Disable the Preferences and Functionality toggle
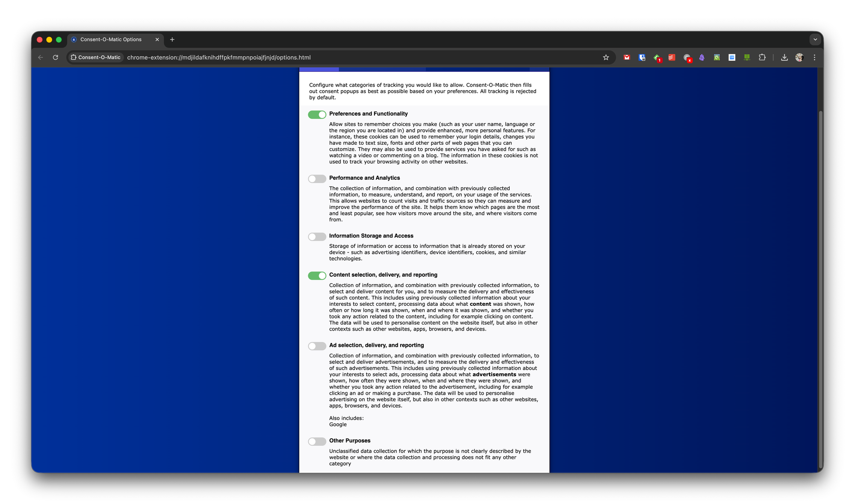This screenshot has width=855, height=504. pos(317,114)
